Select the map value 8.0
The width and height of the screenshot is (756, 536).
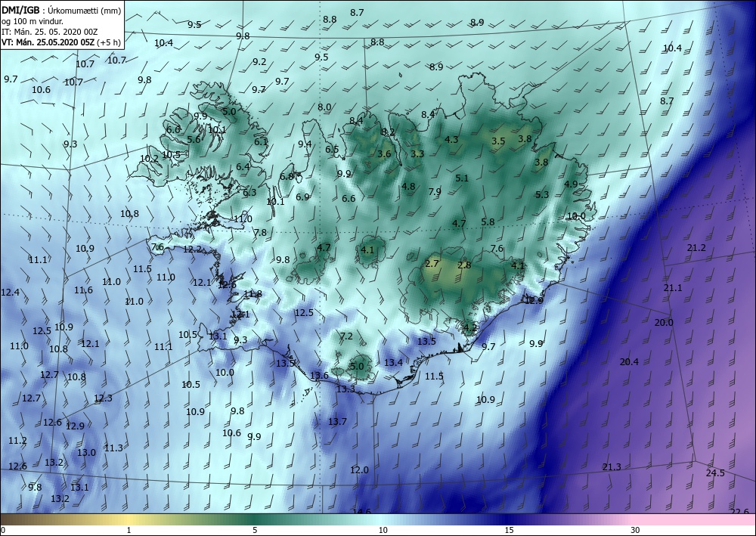click(x=324, y=107)
